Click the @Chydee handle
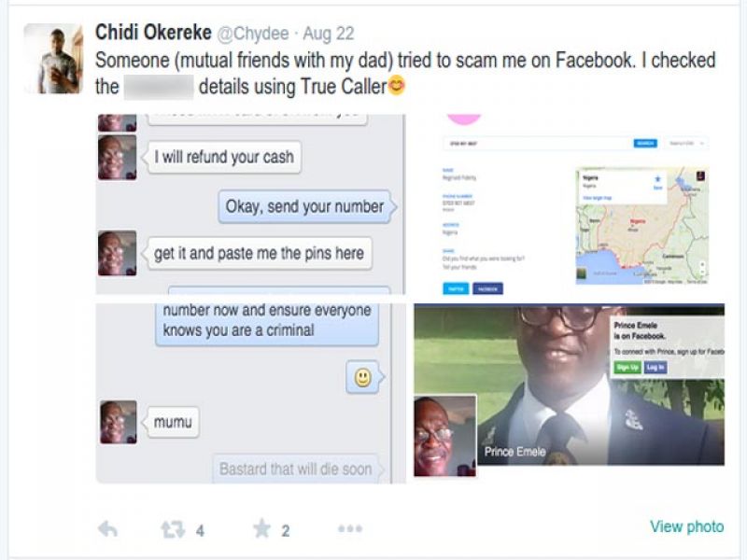747x560 pixels. pyautogui.click(x=253, y=34)
